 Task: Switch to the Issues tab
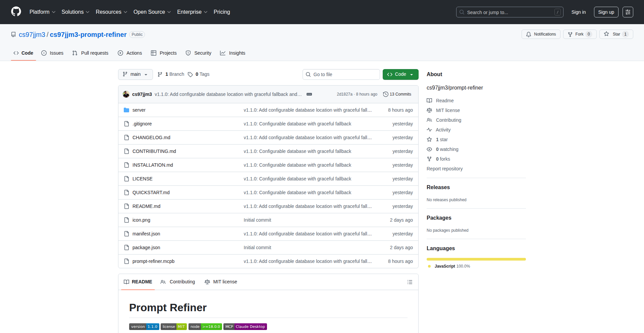click(52, 53)
